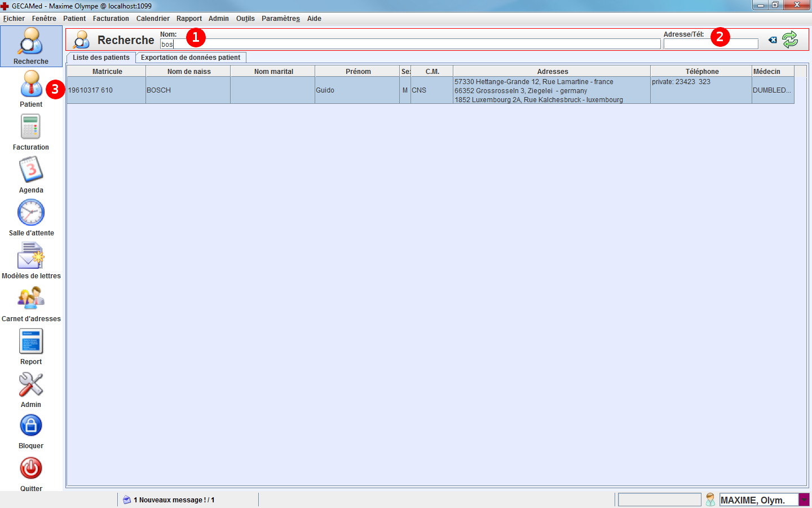Select the BOSCH Guido patient row
Screen dimensions: 812x508
(x=338, y=90)
